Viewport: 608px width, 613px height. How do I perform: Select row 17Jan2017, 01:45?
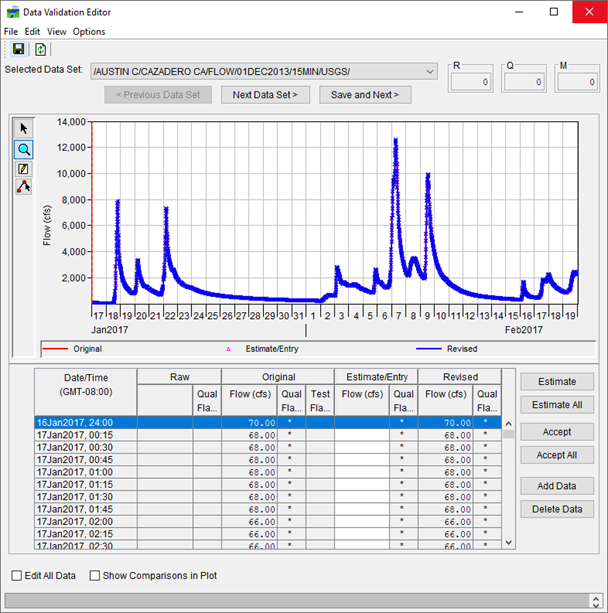[x=268, y=509]
